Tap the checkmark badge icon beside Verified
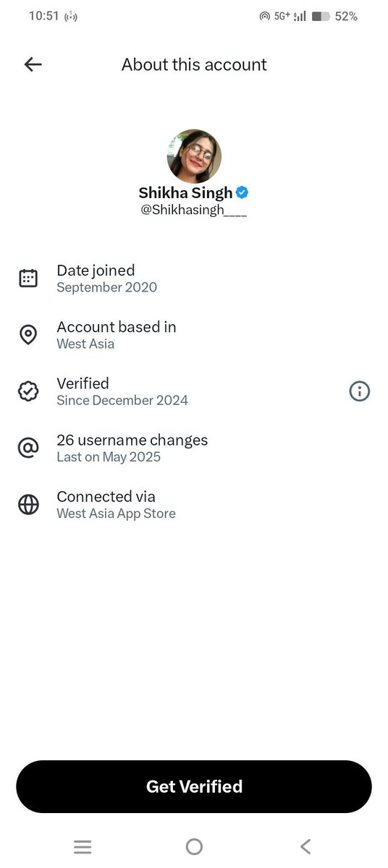This screenshot has width=388, height=868. (28, 391)
